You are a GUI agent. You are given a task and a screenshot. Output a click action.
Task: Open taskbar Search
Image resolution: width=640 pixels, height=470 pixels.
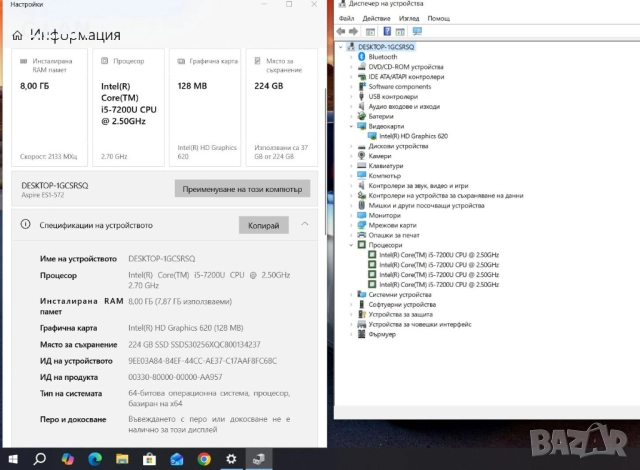click(40, 459)
